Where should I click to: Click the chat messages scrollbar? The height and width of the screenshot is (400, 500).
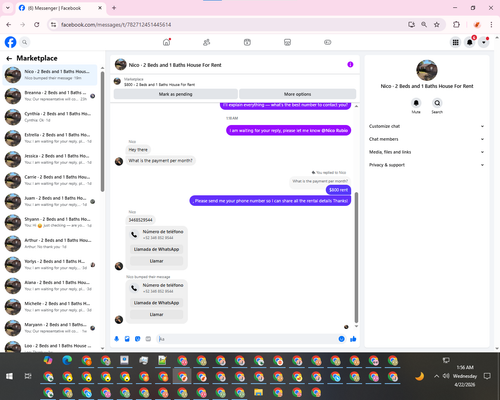[356, 257]
